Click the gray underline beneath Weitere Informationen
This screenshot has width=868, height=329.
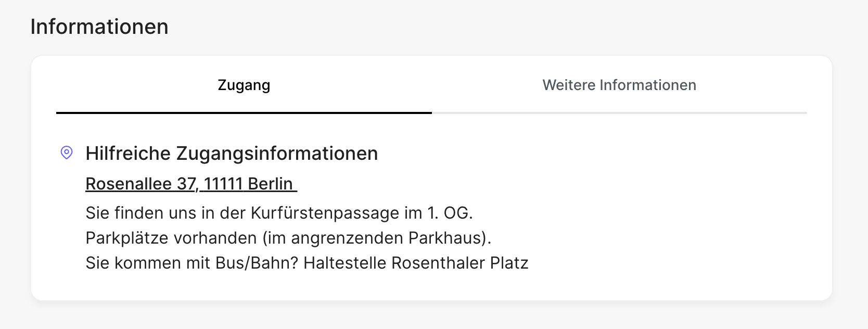619,112
